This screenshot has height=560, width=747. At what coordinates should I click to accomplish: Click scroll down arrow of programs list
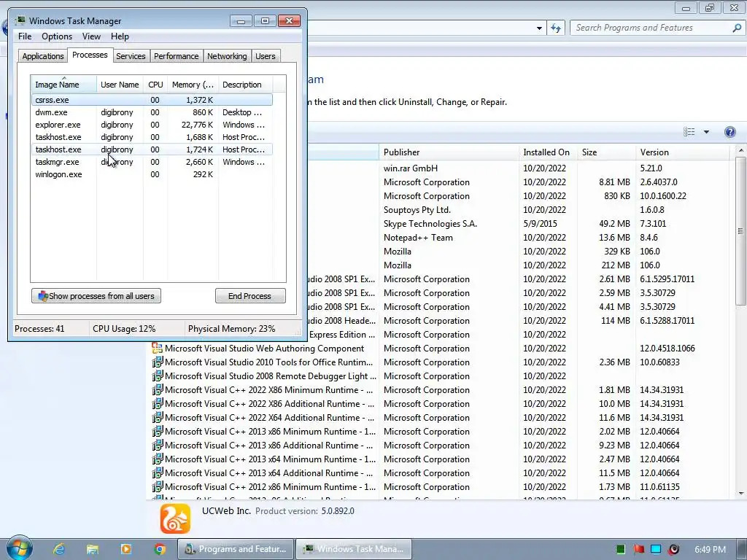740,494
